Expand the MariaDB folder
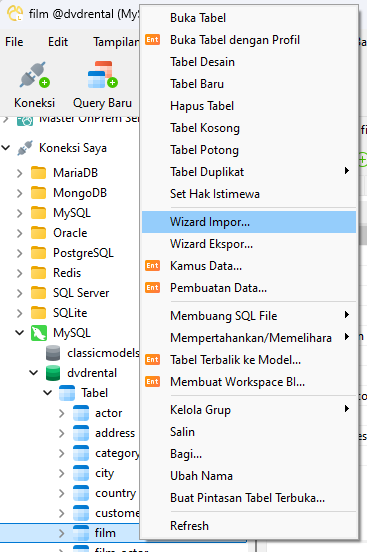367x552 pixels. point(20,173)
